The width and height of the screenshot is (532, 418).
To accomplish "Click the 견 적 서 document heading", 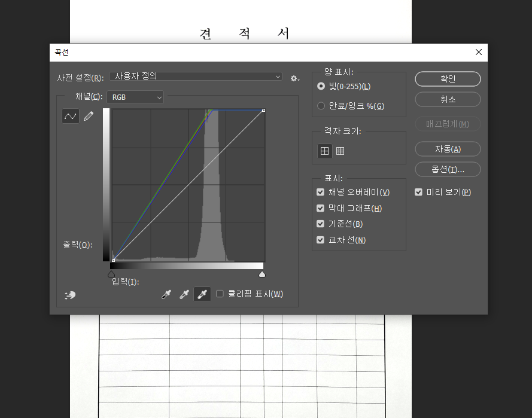I will click(244, 33).
